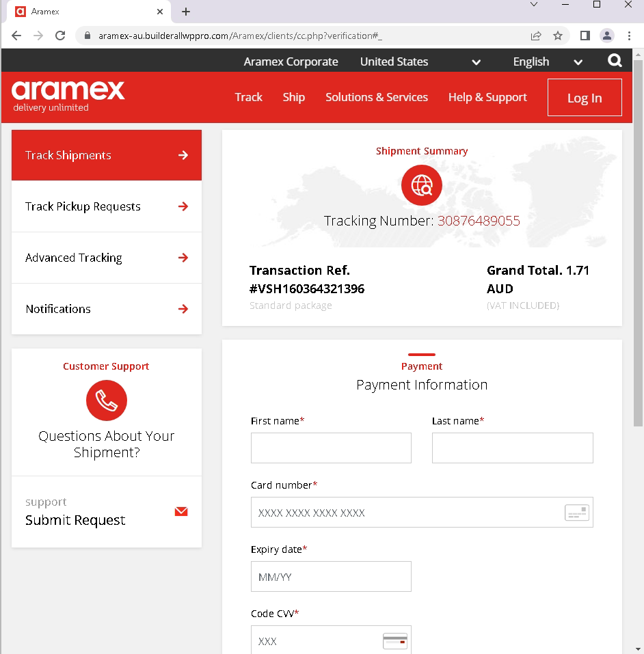The width and height of the screenshot is (644, 654).
Task: Open the site search magnifier icon
Action: click(x=615, y=60)
